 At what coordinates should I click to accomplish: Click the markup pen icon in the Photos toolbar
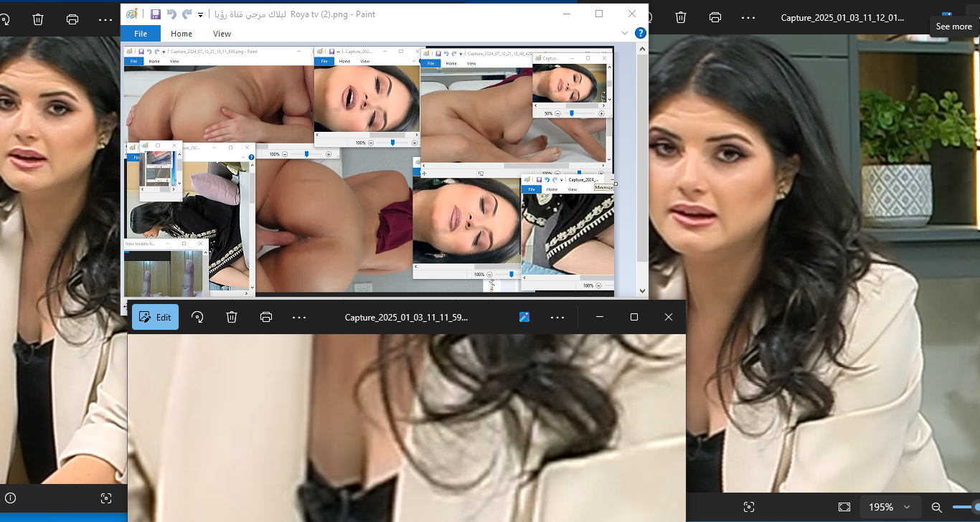524,316
